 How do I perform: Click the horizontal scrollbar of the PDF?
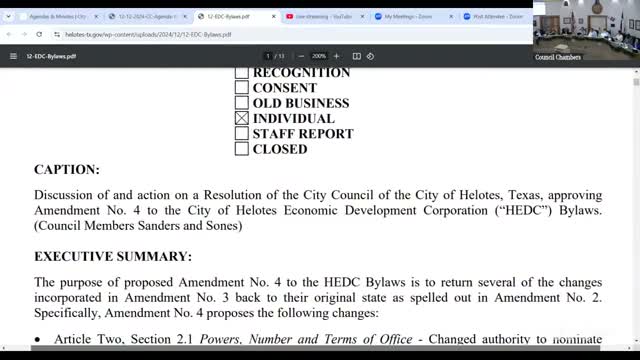click(x=315, y=348)
